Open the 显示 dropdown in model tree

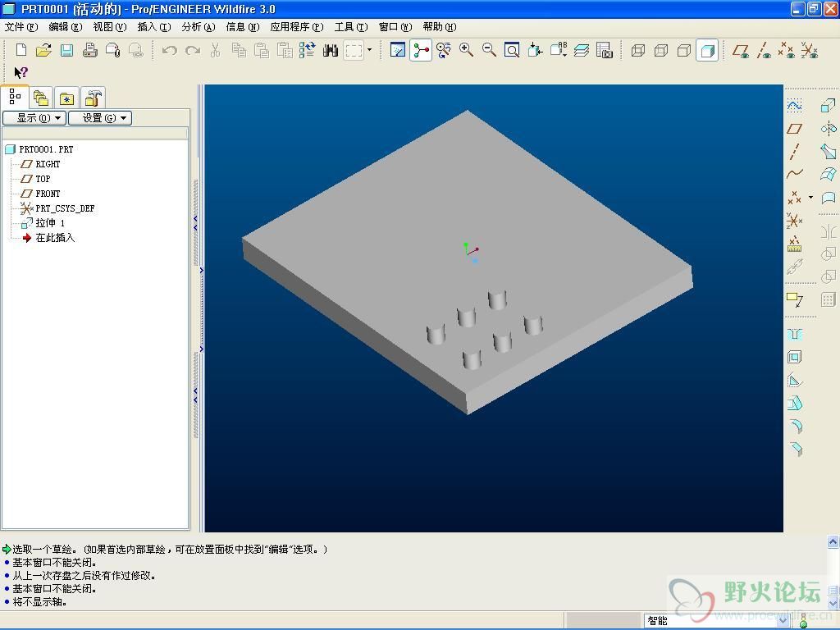pos(34,118)
